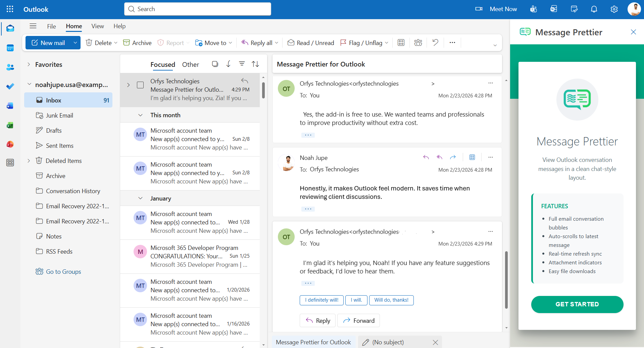Expand the ribbon with the chevron
This screenshot has width=644, height=348.
tap(495, 45)
